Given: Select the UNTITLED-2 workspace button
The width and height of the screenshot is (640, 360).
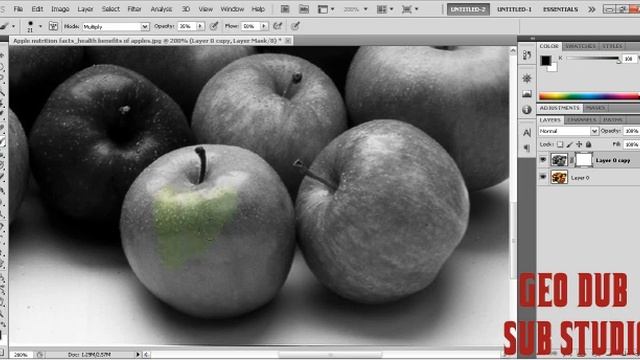Looking at the screenshot, I should click(x=468, y=9).
